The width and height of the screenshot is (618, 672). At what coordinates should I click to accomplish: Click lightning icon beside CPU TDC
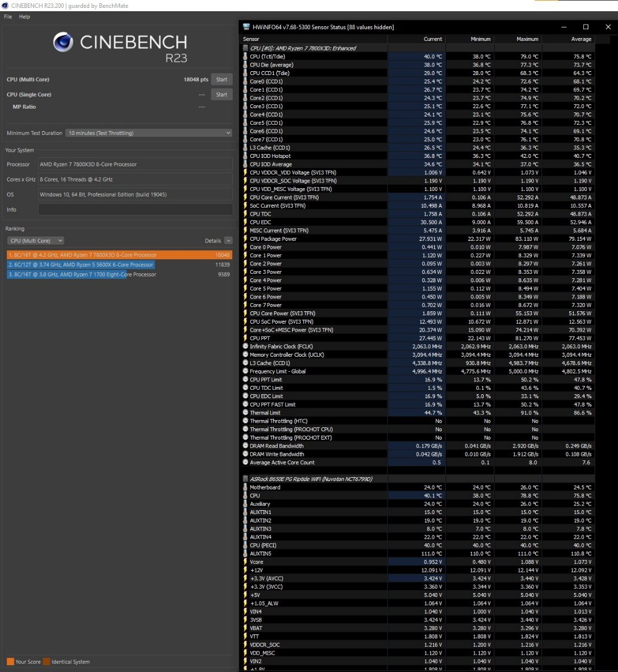coord(245,214)
